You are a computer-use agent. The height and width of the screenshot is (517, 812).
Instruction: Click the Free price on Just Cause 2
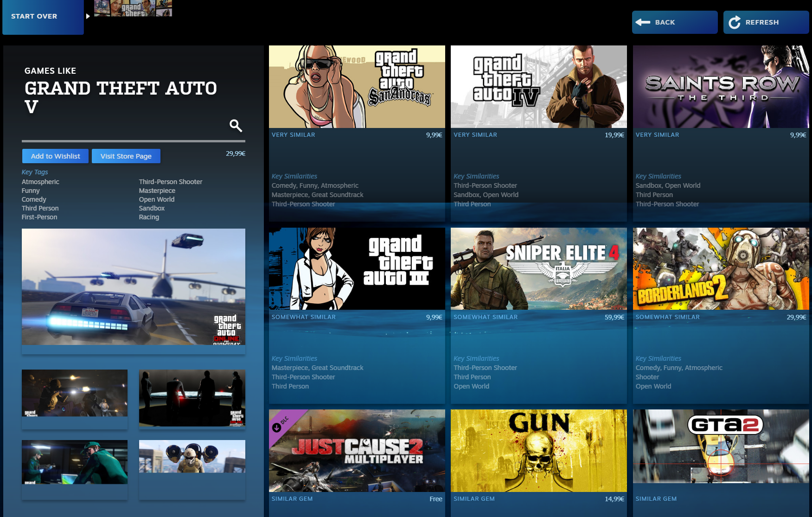pyautogui.click(x=436, y=499)
